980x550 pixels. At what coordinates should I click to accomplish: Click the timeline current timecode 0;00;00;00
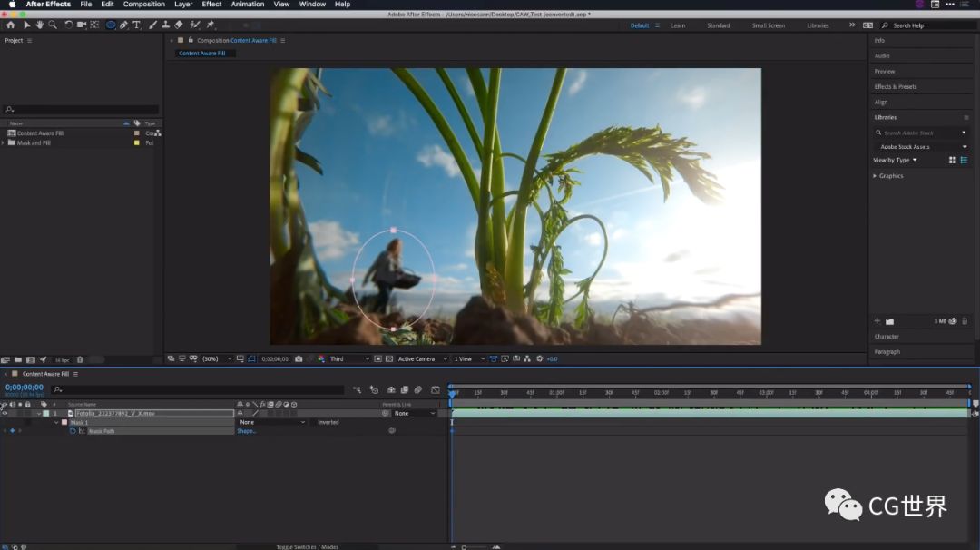point(24,388)
